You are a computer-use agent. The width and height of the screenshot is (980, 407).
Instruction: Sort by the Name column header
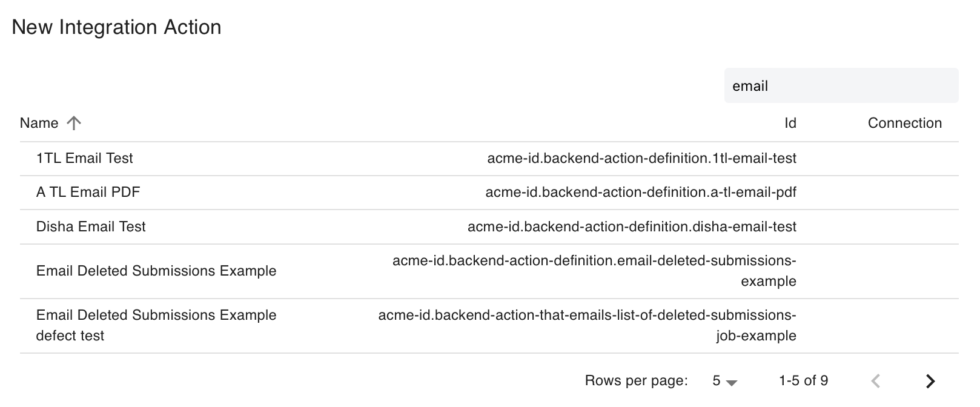coord(39,124)
